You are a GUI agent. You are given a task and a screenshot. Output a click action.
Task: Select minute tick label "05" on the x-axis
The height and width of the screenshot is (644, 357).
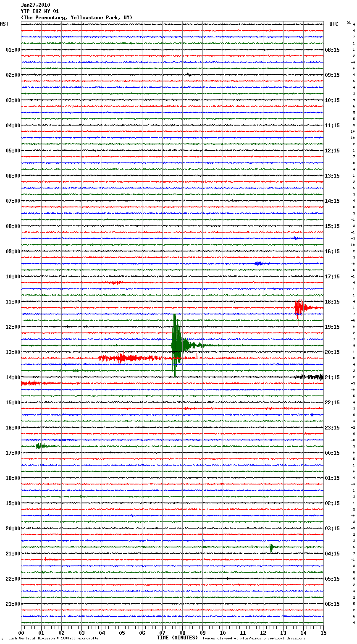[122, 633]
